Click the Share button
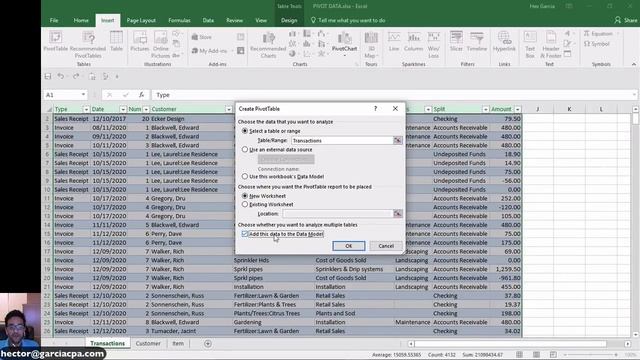640x360 pixels. click(626, 20)
